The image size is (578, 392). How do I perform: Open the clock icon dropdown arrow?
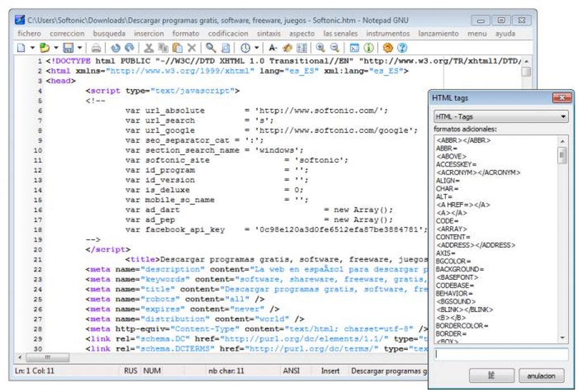pyautogui.click(x=257, y=48)
